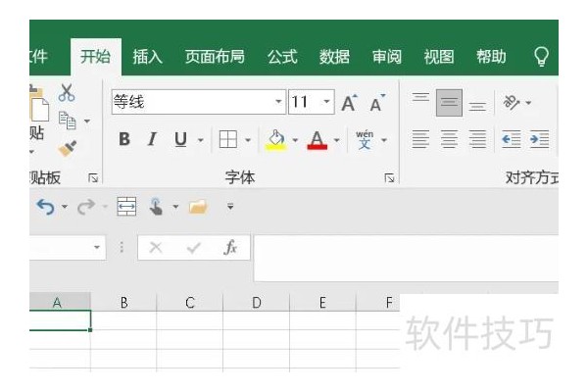Viewport: 588px width, 392px height.
Task: Expand the font color dropdown arrow
Action: 337,140
